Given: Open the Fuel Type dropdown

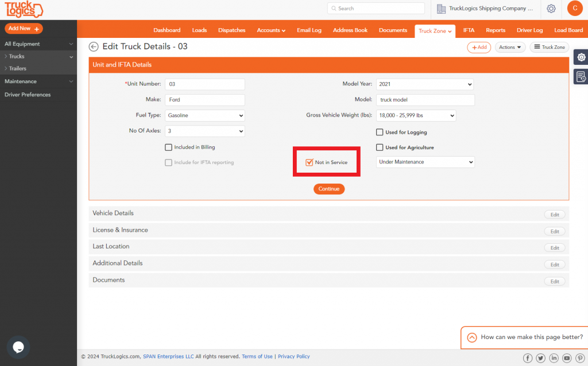Looking at the screenshot, I should tap(205, 115).
